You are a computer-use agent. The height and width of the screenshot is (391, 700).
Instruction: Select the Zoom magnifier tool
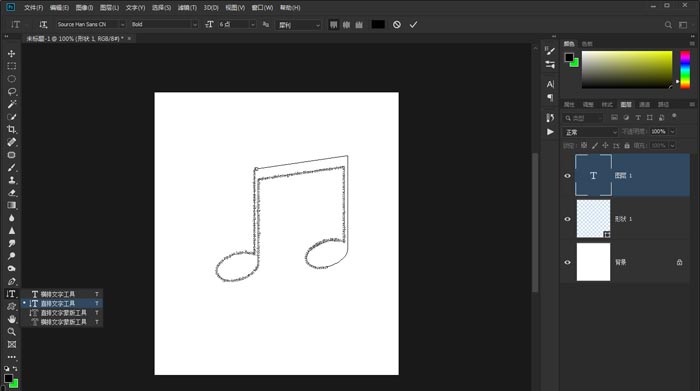(12, 332)
